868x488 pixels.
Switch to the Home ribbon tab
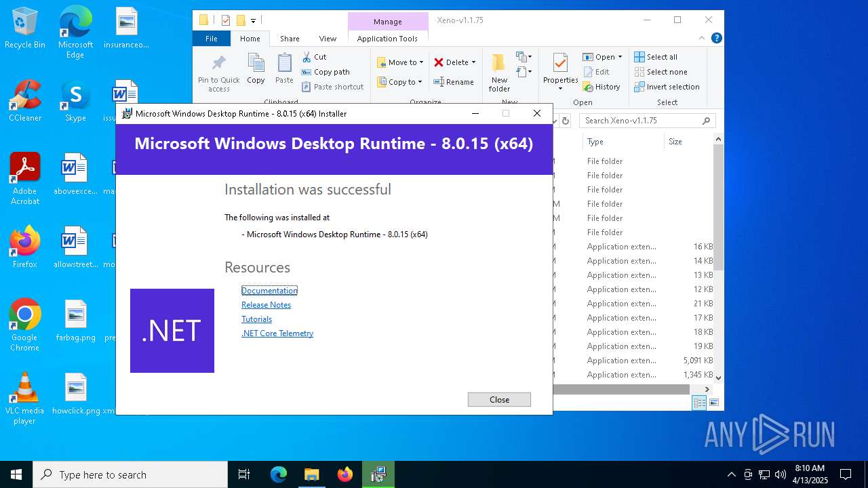point(250,39)
